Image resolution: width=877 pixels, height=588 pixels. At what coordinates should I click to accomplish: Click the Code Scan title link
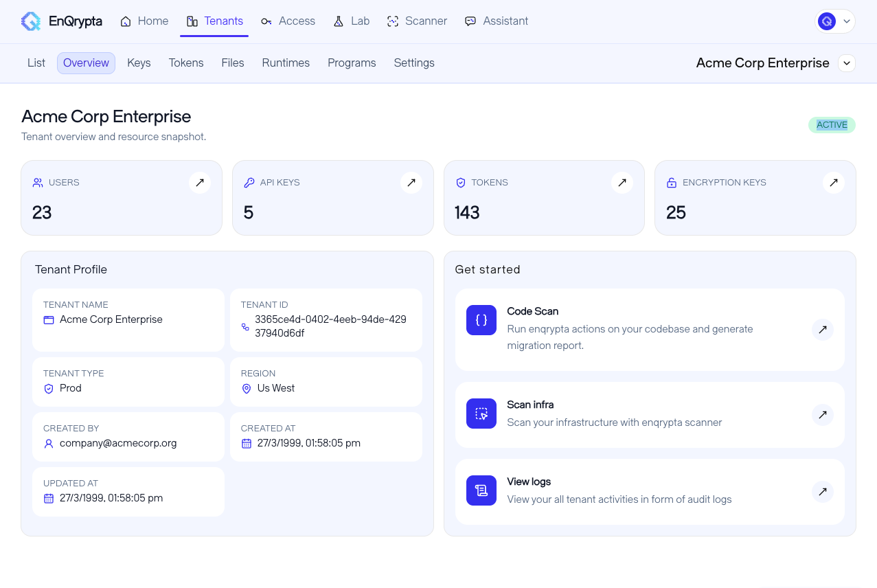point(532,311)
